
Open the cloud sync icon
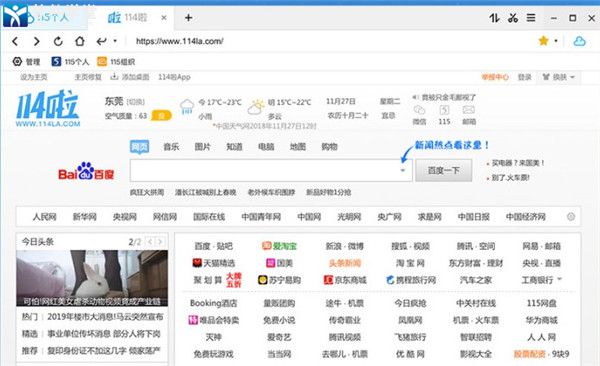click(x=579, y=41)
